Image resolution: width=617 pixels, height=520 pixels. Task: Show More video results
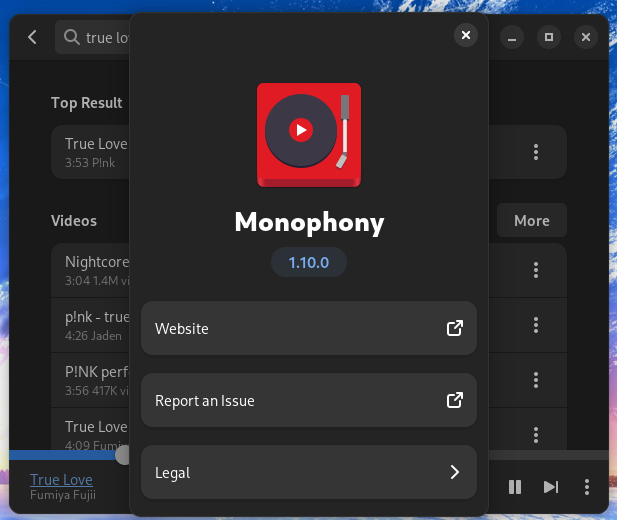531,221
